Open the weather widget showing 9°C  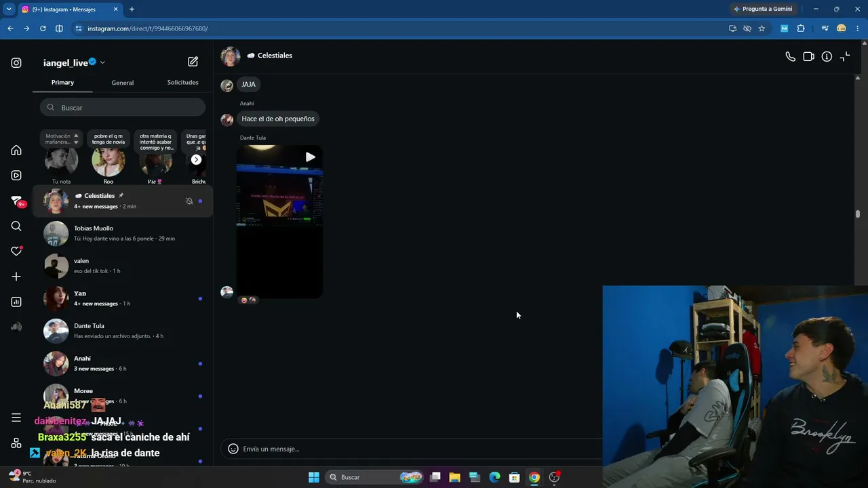[x=33, y=477]
